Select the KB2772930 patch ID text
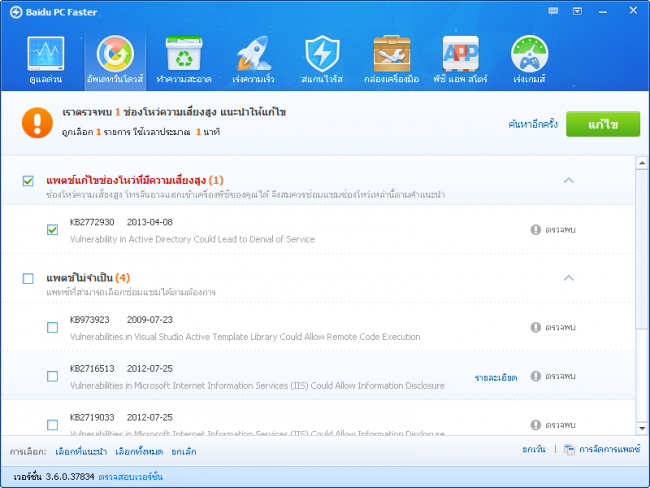Image resolution: width=650 pixels, height=488 pixels. pos(92,222)
